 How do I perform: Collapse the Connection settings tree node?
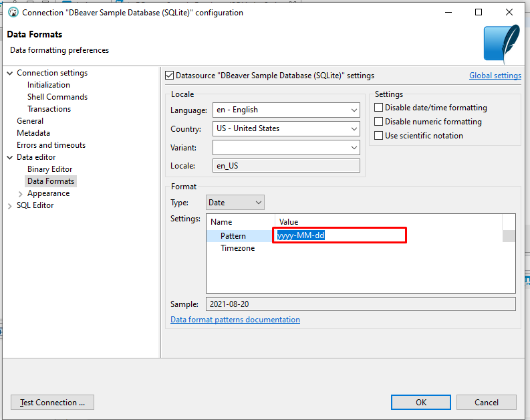point(10,73)
